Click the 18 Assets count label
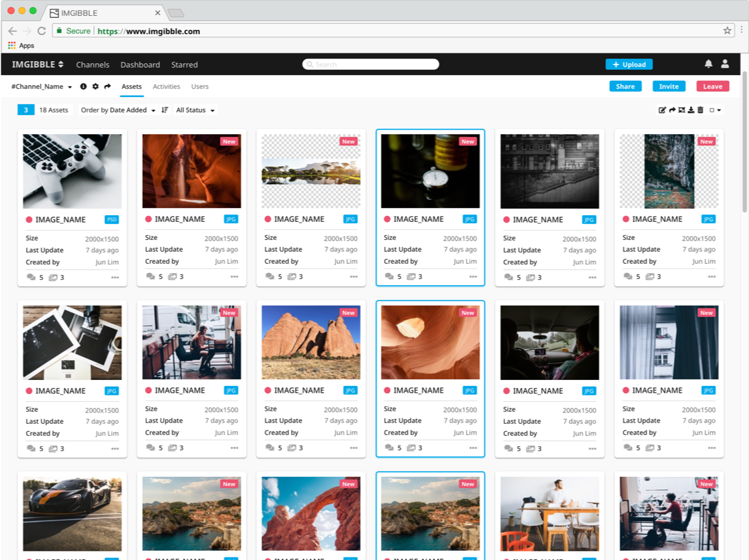 (x=53, y=110)
